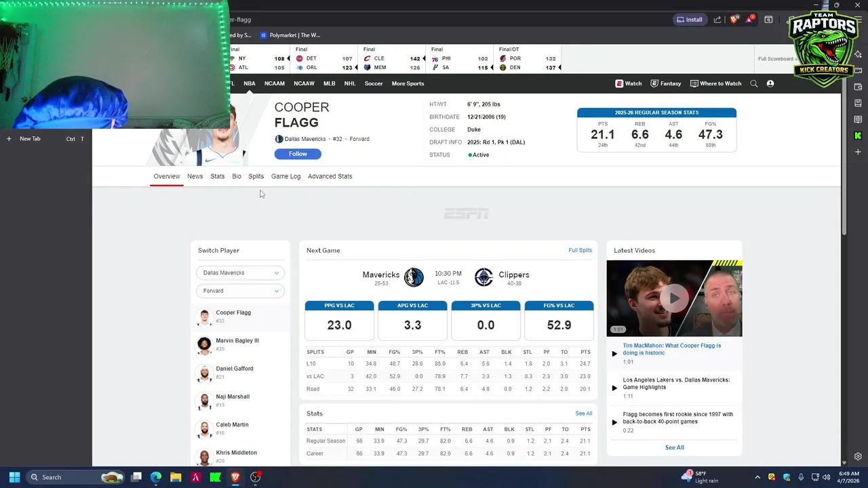Open the Full Splits link

tap(580, 250)
